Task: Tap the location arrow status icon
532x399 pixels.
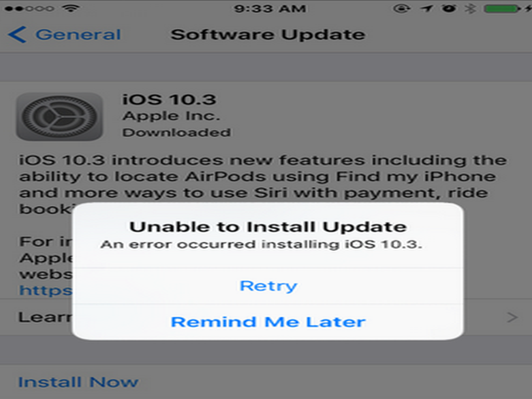Action: tap(427, 8)
